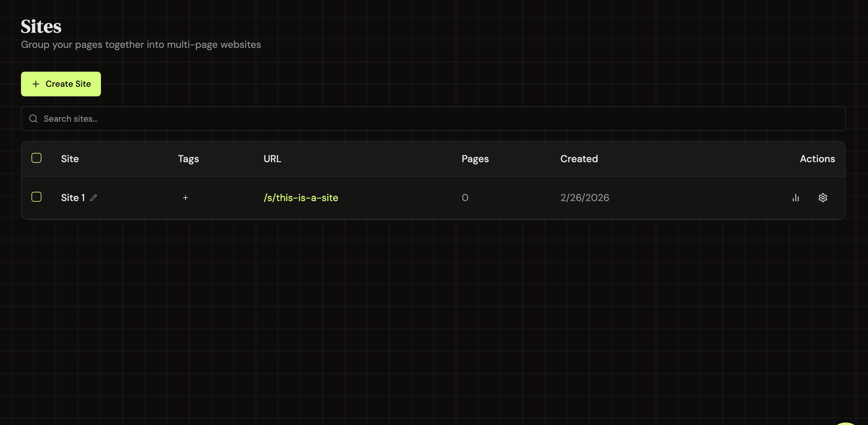The width and height of the screenshot is (868, 425).
Task: Edit Site 1 name with pencil icon
Action: click(94, 198)
